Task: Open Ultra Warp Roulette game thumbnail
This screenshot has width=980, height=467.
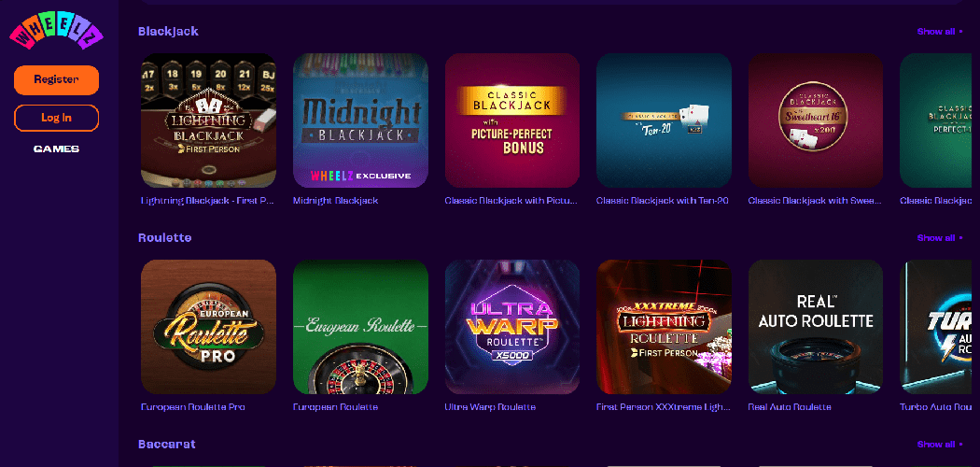Action: point(512,327)
